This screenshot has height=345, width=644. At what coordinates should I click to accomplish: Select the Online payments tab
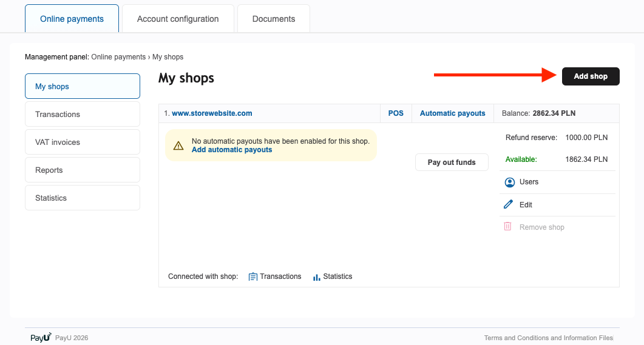(72, 19)
